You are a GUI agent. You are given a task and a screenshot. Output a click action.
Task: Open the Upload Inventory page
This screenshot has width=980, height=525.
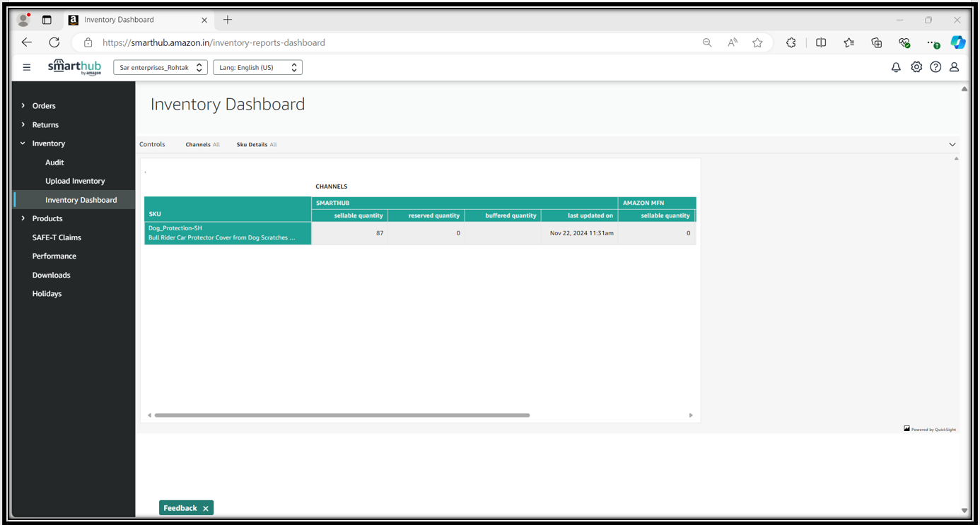point(75,181)
